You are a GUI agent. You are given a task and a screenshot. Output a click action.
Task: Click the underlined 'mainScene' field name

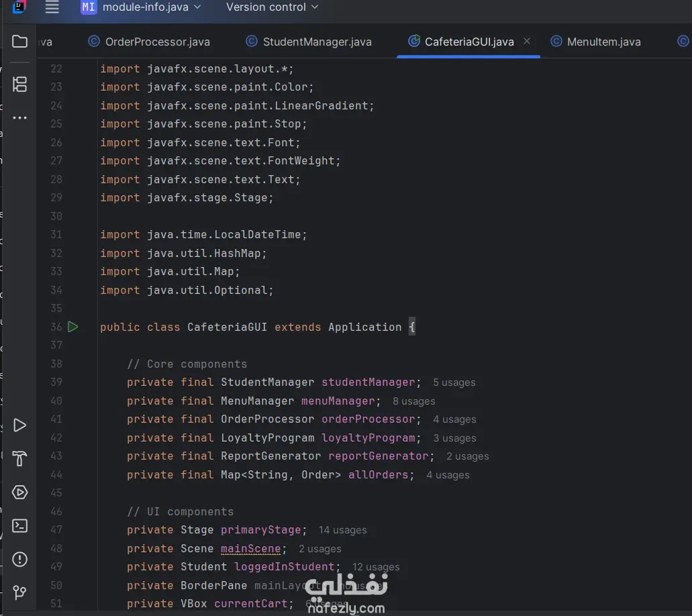250,548
